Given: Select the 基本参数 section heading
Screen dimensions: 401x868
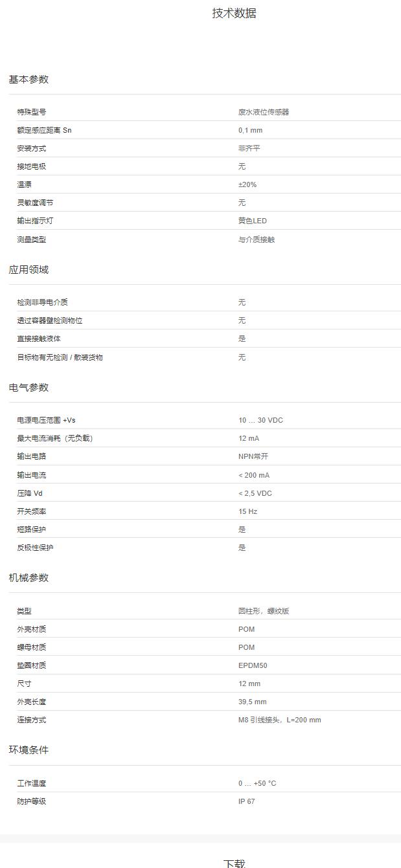Looking at the screenshot, I should pyautogui.click(x=29, y=80).
